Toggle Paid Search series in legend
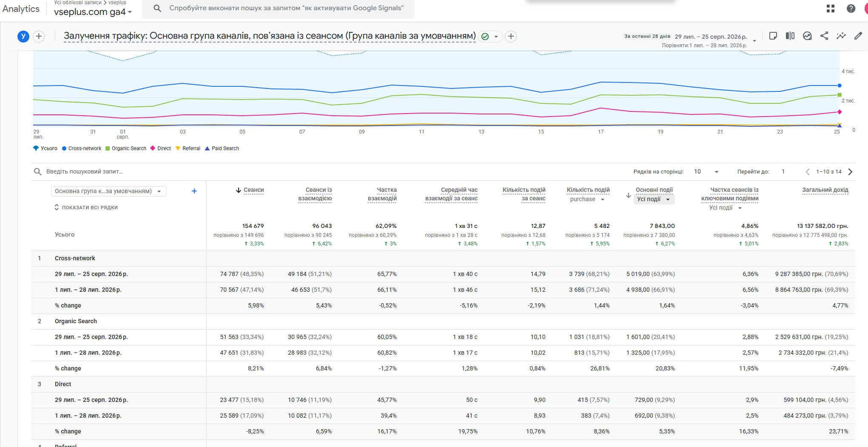This screenshot has width=868, height=447. (x=222, y=148)
